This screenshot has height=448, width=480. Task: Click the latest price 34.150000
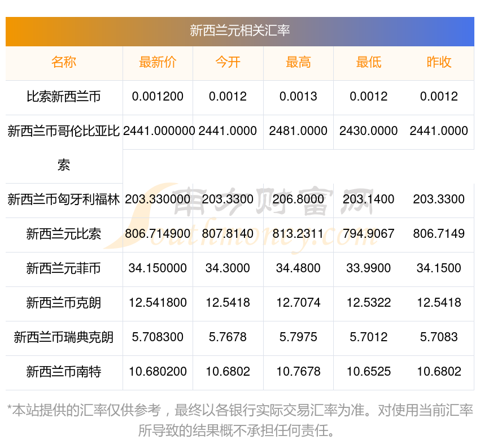158,268
